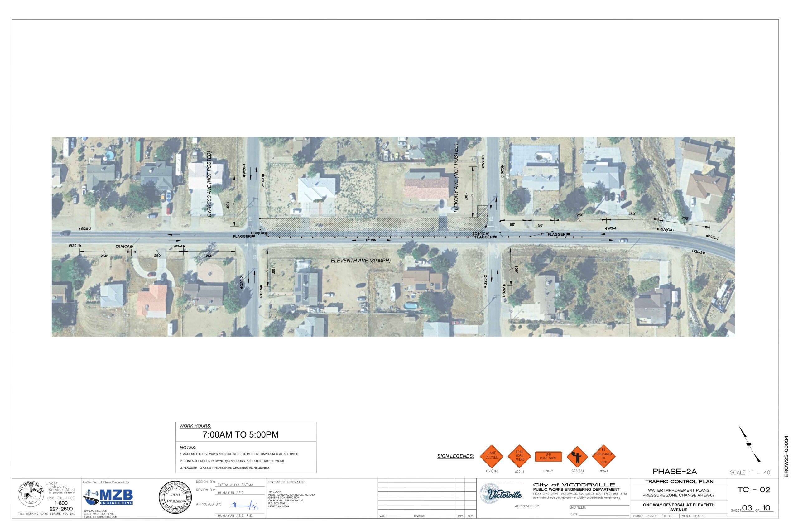This screenshot has height=532, width=798.
Task: Click the Lane Closed C30(CA) sign legend
Action: 492,456
